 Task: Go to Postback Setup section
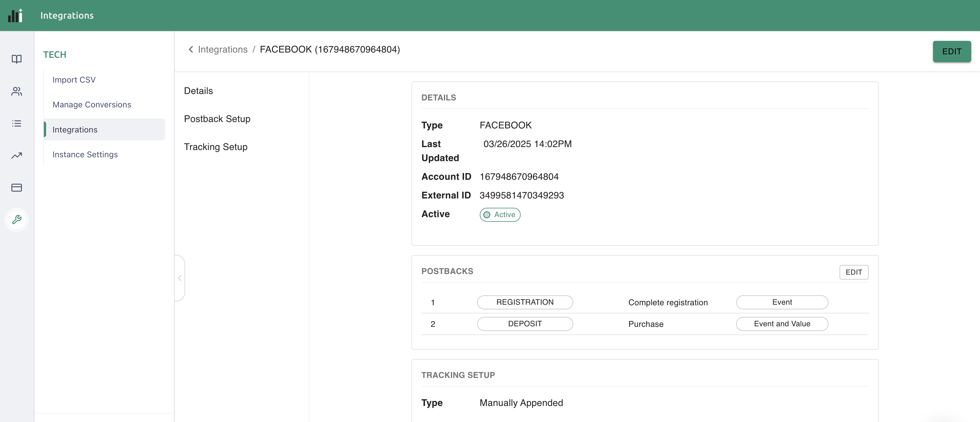point(217,119)
